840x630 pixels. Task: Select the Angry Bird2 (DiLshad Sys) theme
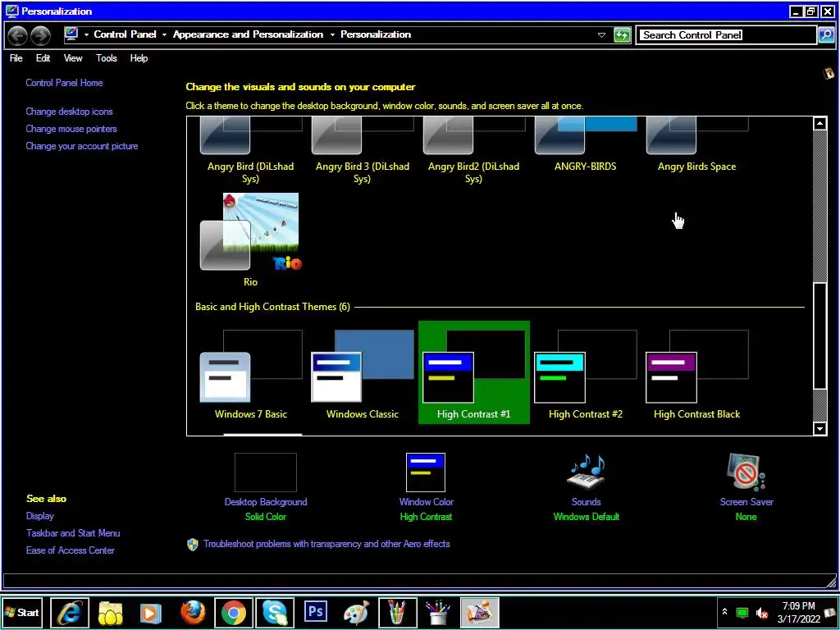[x=474, y=151]
